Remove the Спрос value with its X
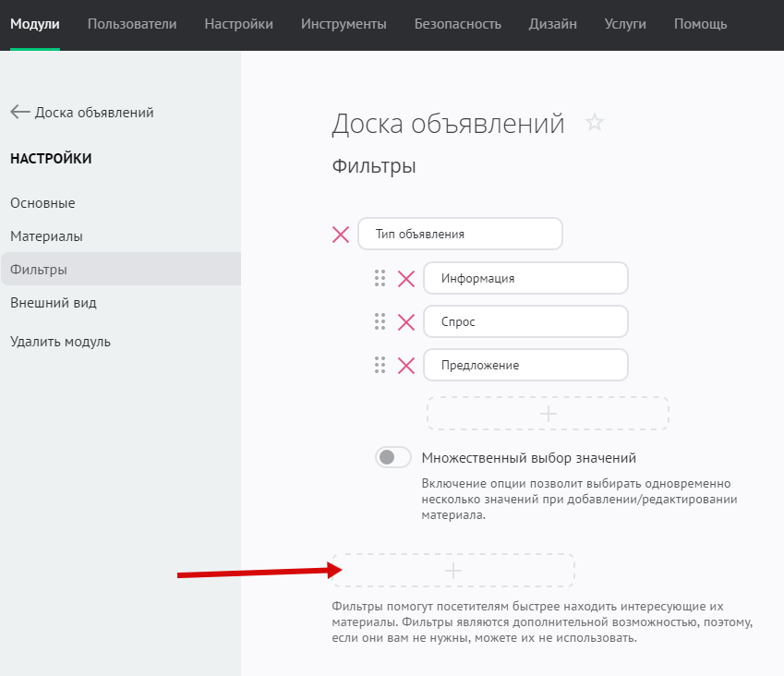Screen dimensions: 784x676 click(x=405, y=322)
